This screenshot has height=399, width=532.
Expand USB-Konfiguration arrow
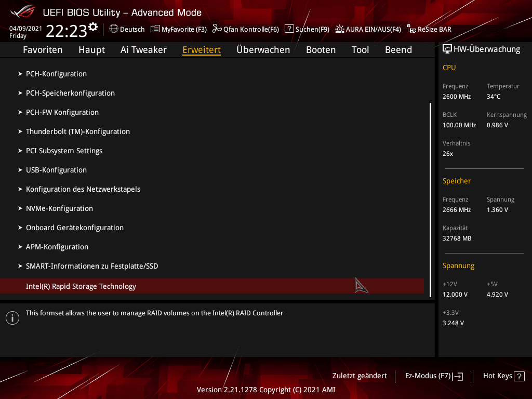pos(20,170)
